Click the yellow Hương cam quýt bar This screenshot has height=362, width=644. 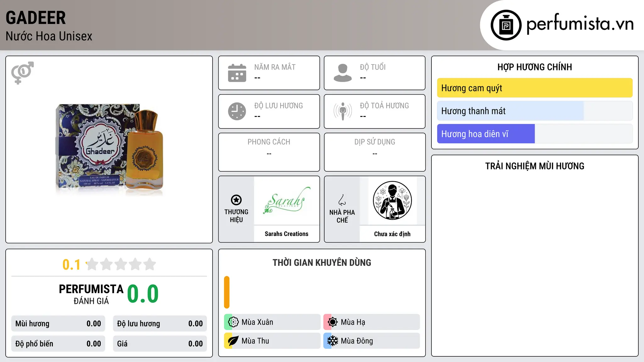point(535,88)
